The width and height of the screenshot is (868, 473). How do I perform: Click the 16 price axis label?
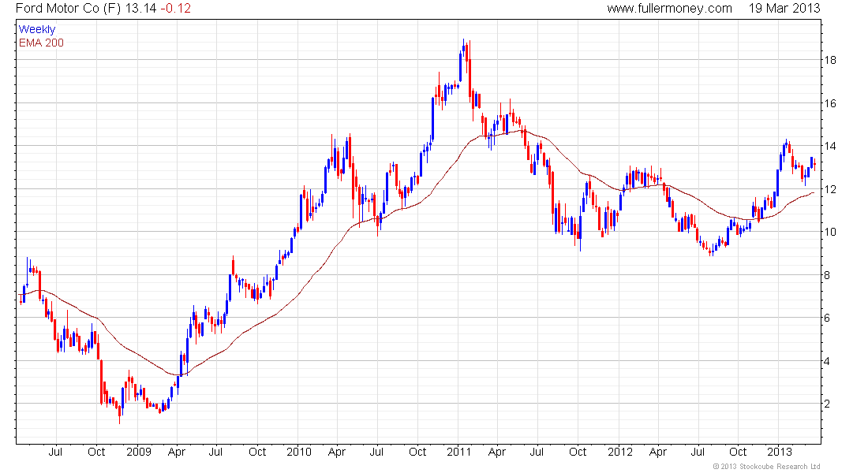tap(830, 103)
